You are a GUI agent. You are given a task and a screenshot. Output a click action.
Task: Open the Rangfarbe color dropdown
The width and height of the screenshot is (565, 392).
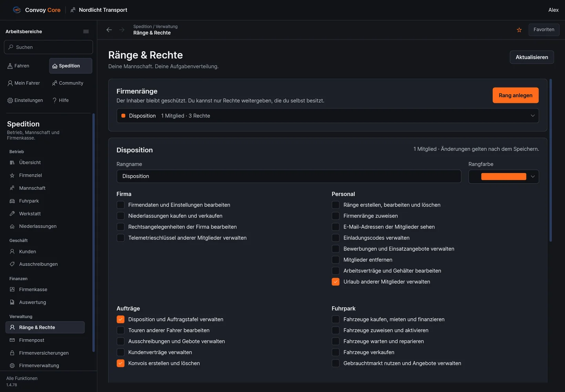(503, 176)
